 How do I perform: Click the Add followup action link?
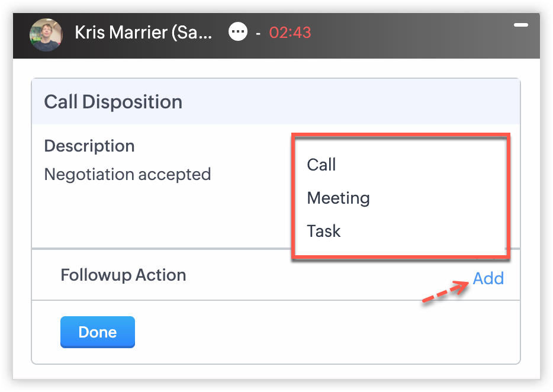pyautogui.click(x=488, y=278)
